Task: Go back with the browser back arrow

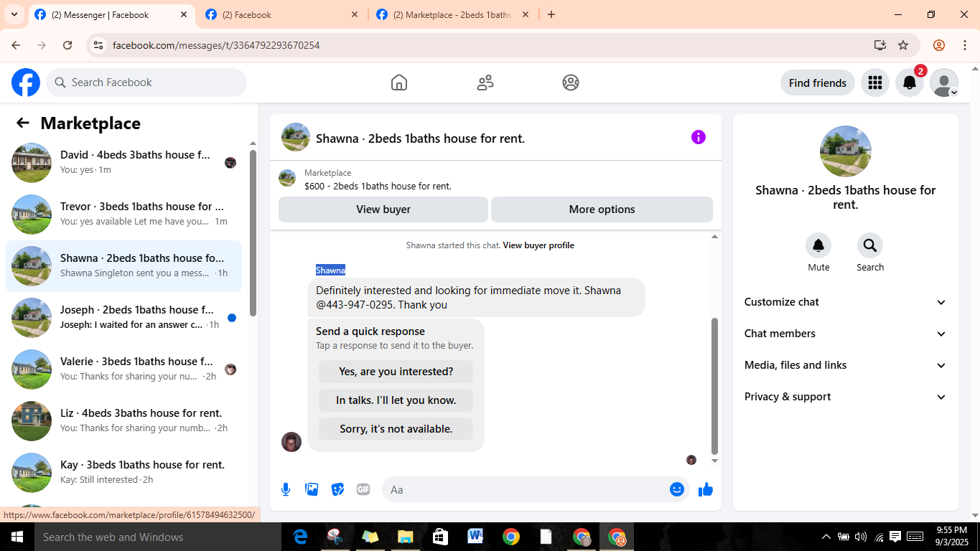Action: point(16,45)
